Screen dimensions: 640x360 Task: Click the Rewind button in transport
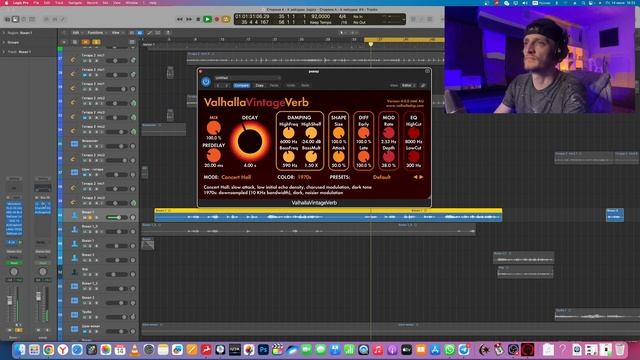pyautogui.click(x=180, y=19)
